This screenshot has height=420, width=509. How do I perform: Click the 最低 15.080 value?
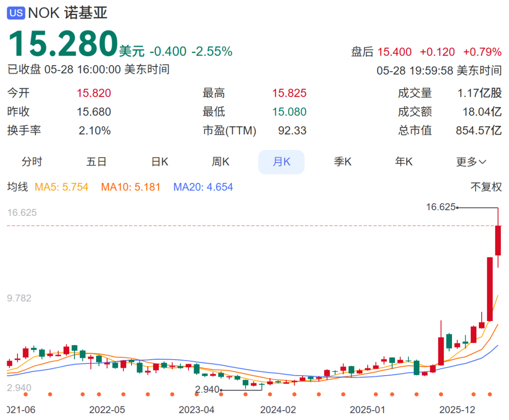point(289,112)
